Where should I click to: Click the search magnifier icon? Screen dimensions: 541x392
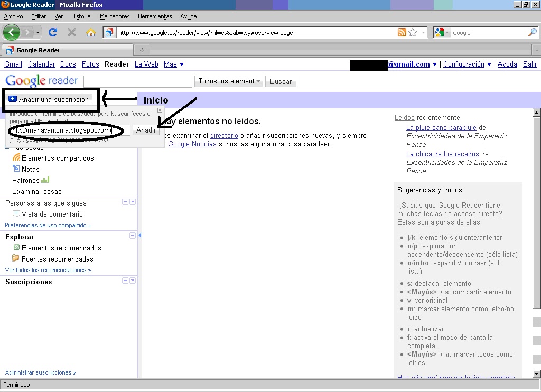click(533, 32)
